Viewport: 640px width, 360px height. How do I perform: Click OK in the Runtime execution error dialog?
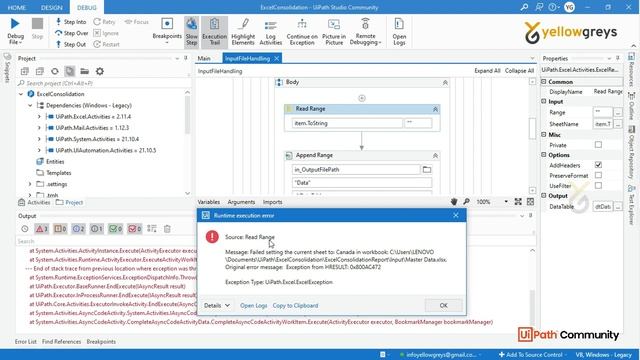pyautogui.click(x=444, y=305)
